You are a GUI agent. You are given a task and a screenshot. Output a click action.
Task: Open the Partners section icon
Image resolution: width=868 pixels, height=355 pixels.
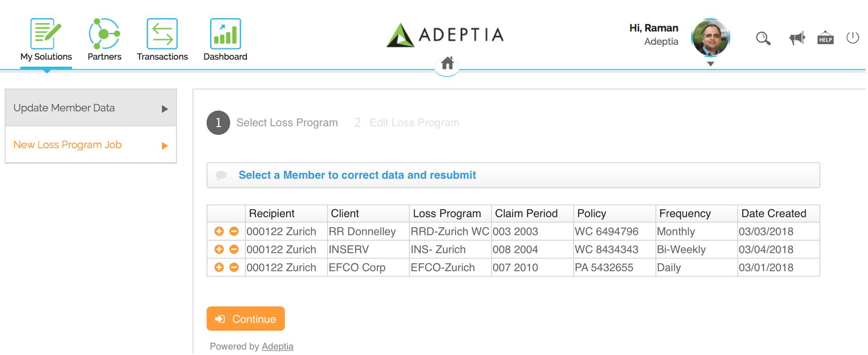pyautogui.click(x=104, y=34)
